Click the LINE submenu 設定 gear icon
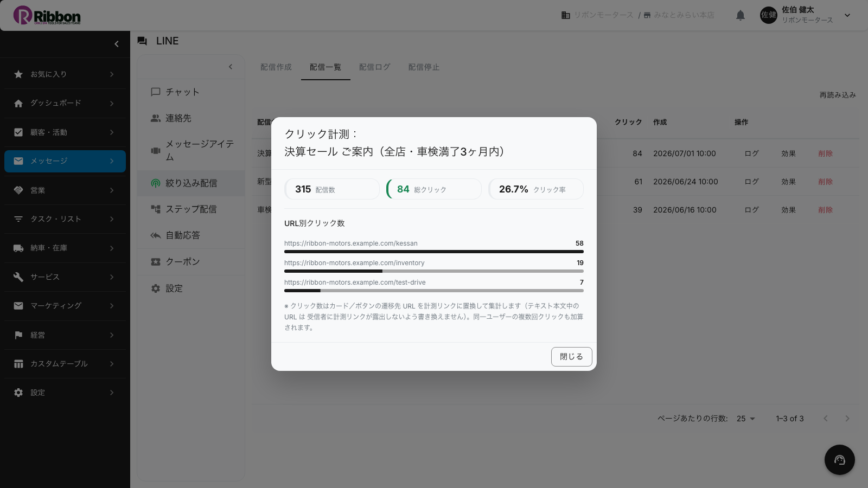 pos(156,288)
